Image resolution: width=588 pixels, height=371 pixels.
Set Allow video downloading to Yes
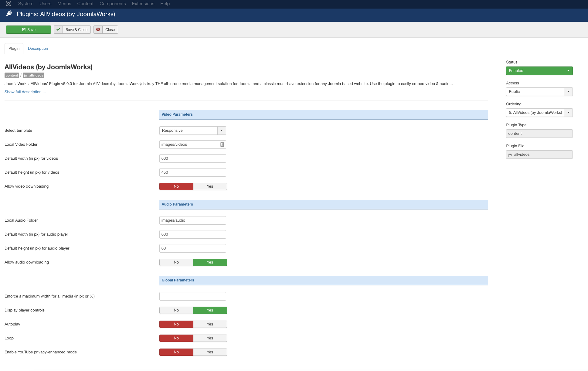pyautogui.click(x=210, y=186)
